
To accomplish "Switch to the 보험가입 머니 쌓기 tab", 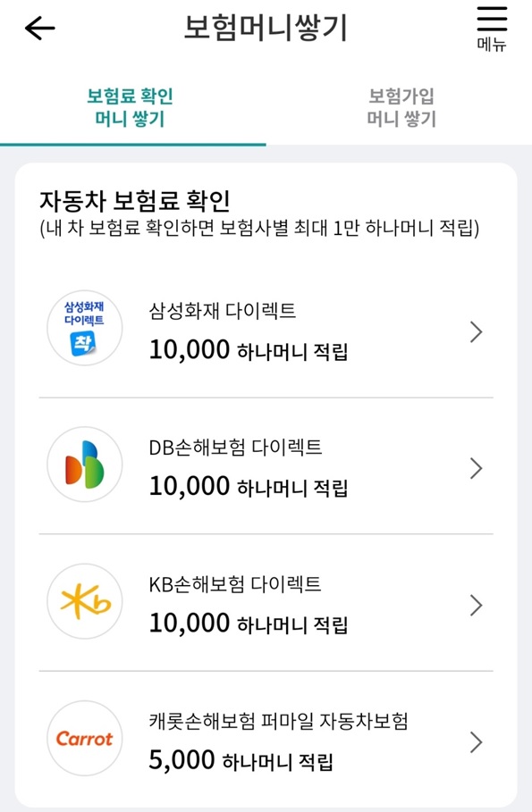I will [399, 105].
